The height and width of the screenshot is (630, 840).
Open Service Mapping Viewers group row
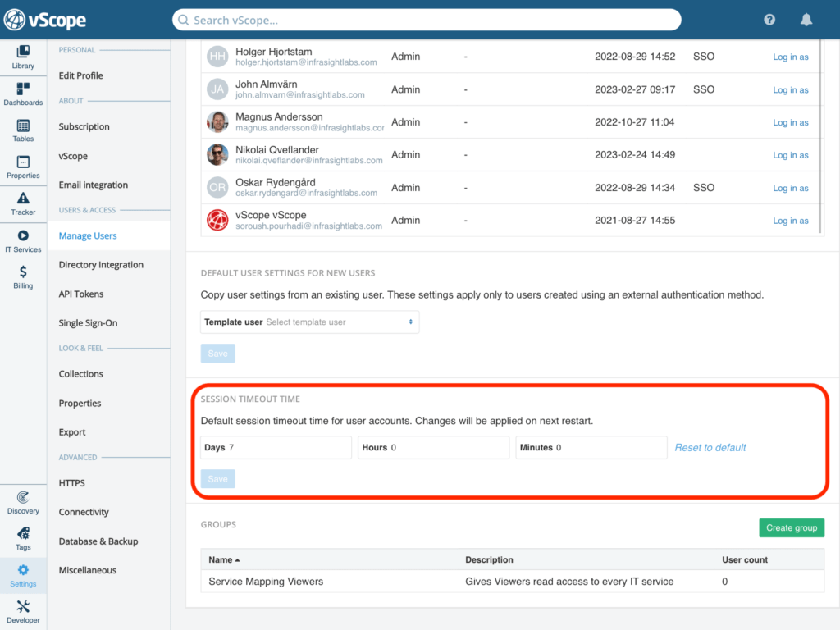point(513,582)
